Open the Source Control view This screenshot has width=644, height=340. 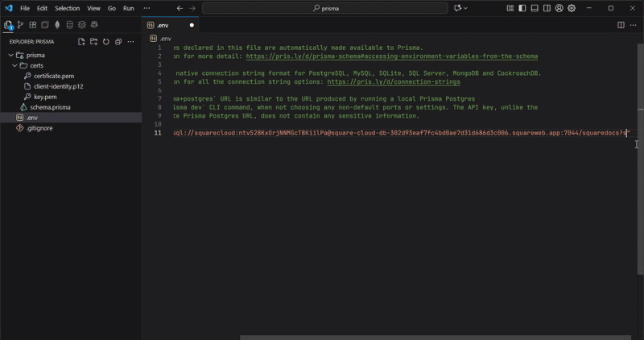(x=20, y=25)
